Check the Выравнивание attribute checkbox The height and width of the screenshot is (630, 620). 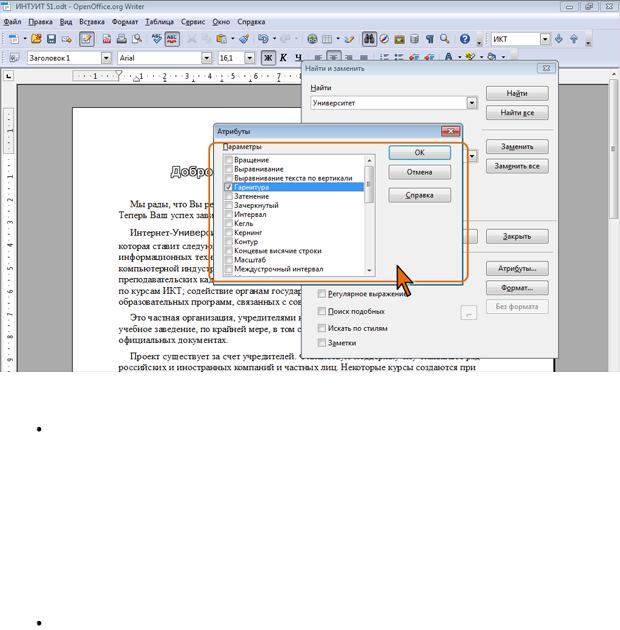pos(229,169)
